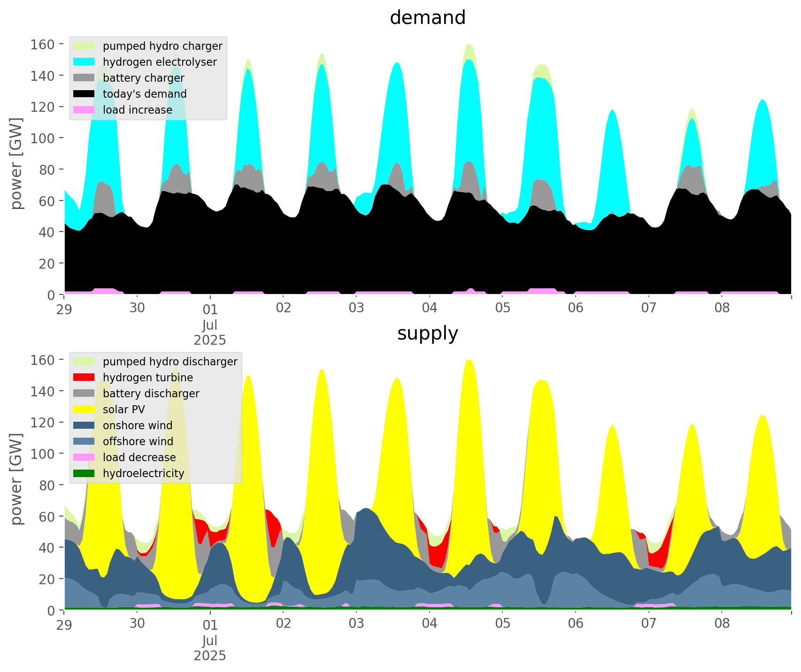The height and width of the screenshot is (672, 801).
Task: Select the yellow solar PV legend swatch
Action: pos(84,409)
